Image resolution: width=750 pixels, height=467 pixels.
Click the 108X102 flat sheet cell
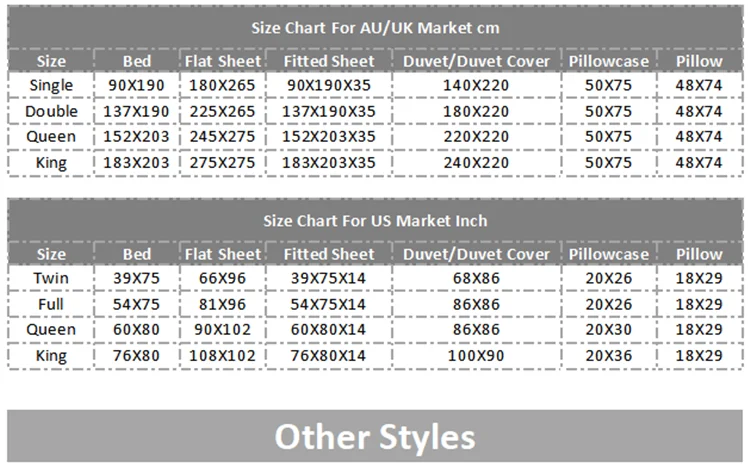coord(224,354)
